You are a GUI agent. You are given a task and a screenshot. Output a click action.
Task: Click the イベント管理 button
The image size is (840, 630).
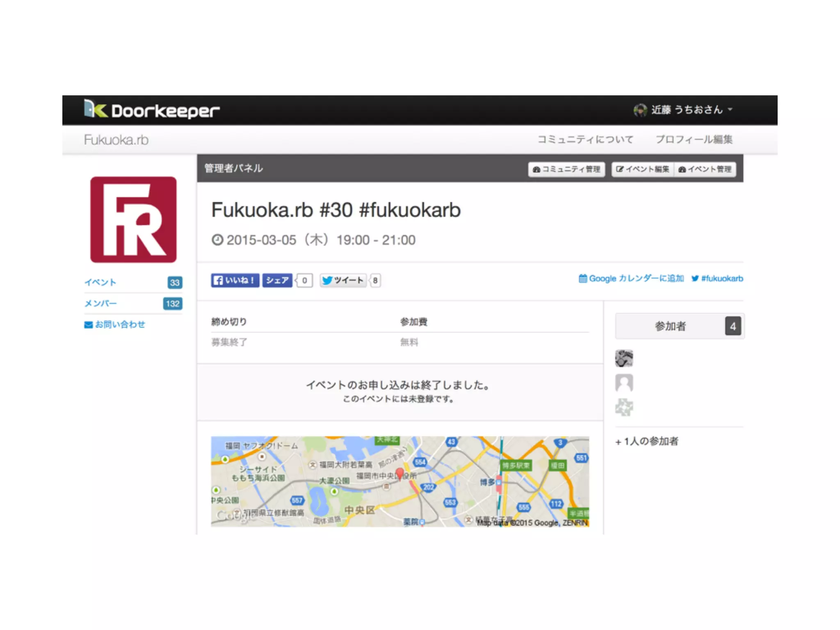[x=705, y=169]
